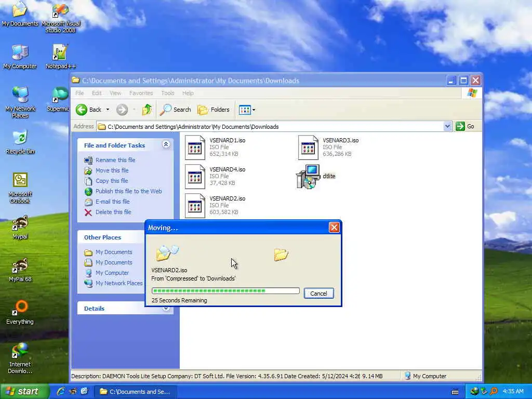Open the Edit menu
Screen dimensions: 532x399
pos(97,93)
